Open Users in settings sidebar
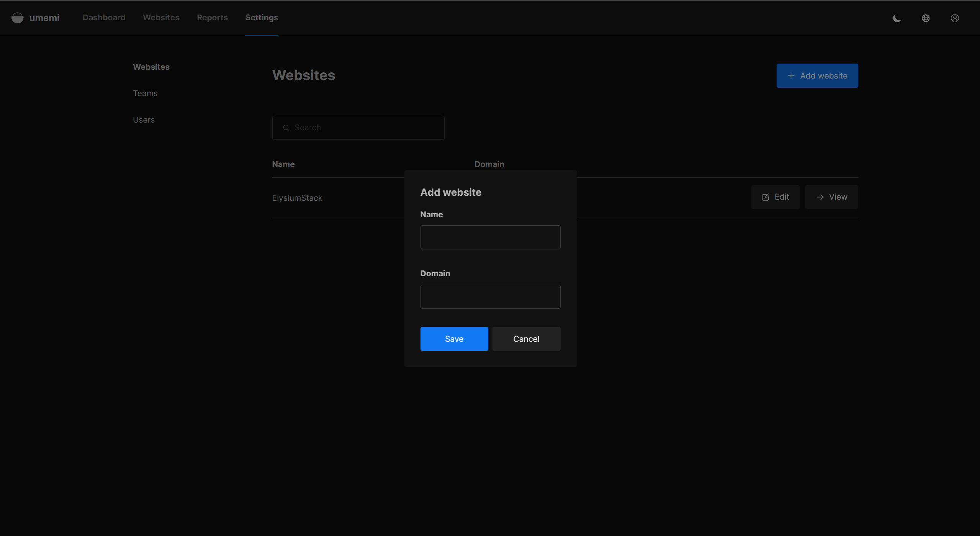This screenshot has width=980, height=536. (144, 120)
